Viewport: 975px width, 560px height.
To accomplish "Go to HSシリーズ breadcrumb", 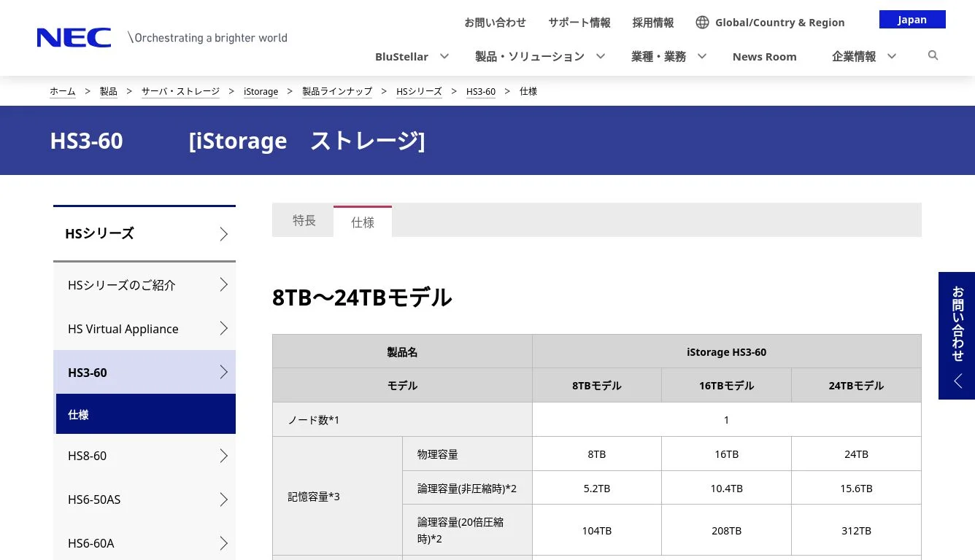I will tap(419, 91).
